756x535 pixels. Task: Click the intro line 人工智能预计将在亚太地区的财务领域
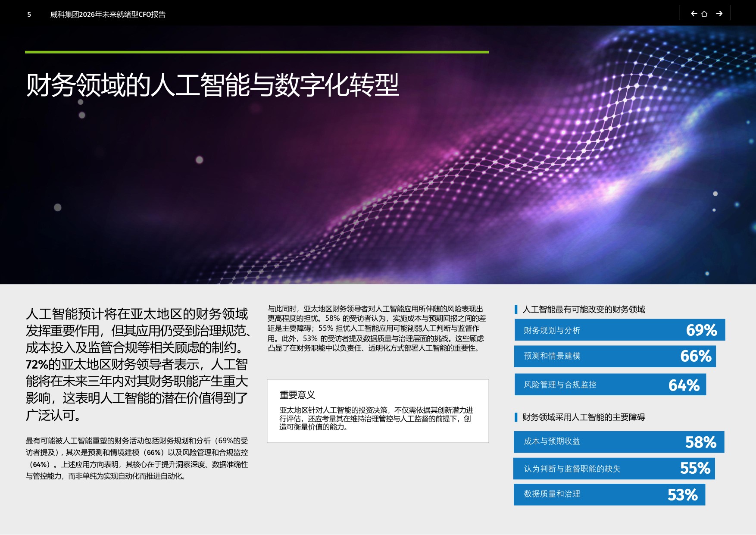tap(137, 314)
